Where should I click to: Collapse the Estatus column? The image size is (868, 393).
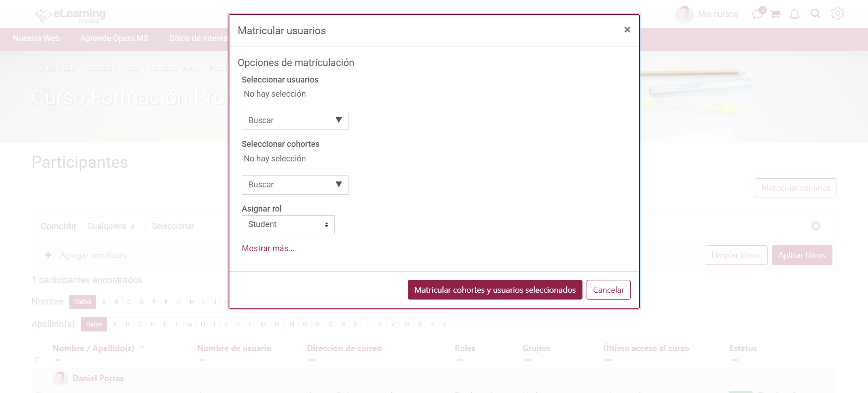[x=734, y=360]
